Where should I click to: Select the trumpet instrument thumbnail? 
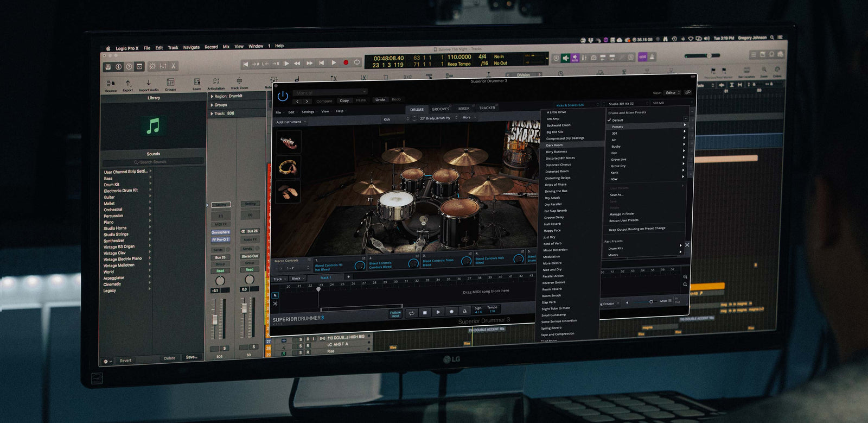[x=288, y=143]
